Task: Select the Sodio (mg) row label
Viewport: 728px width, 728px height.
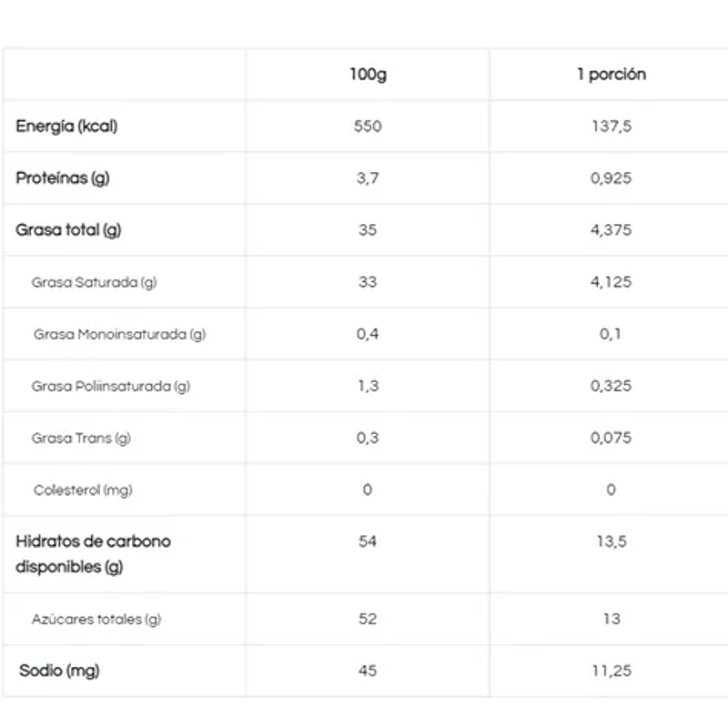Action: (x=59, y=671)
